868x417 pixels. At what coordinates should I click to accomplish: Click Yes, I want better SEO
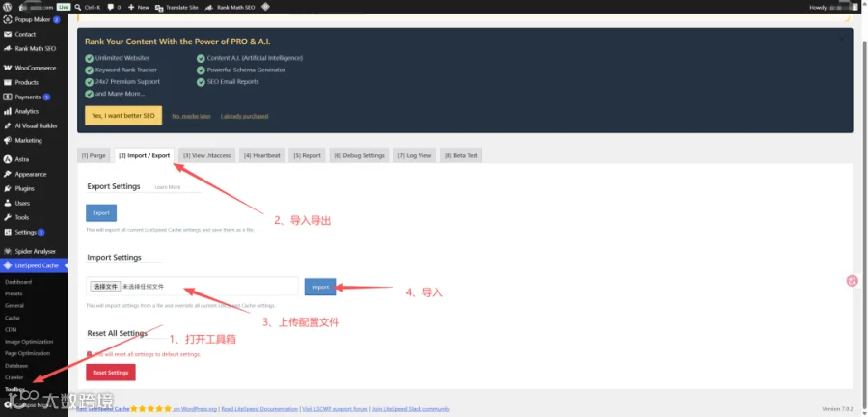(x=123, y=116)
